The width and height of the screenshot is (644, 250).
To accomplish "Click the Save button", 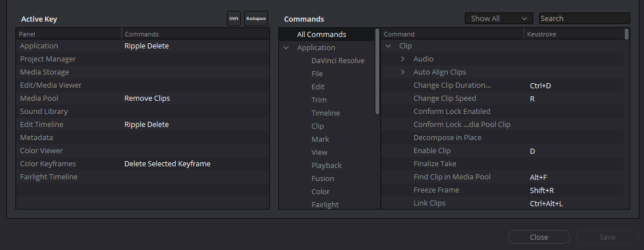I will coord(607,237).
